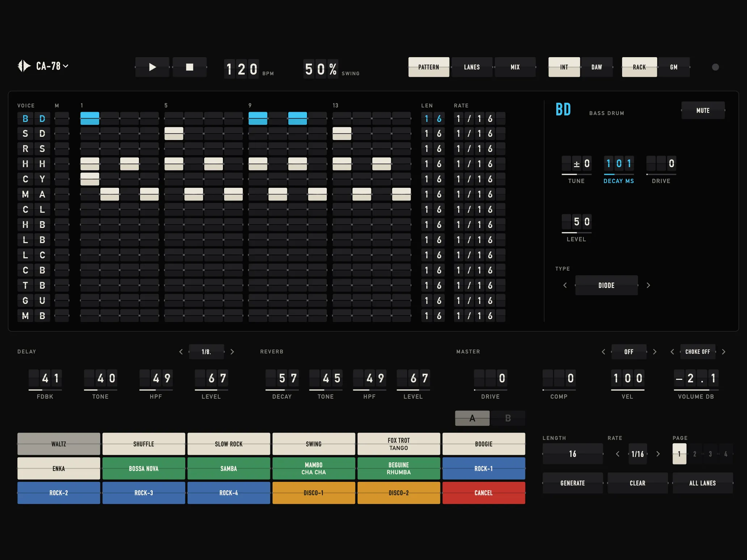The image size is (747, 560).
Task: Select pattern bank B
Action: point(508,418)
